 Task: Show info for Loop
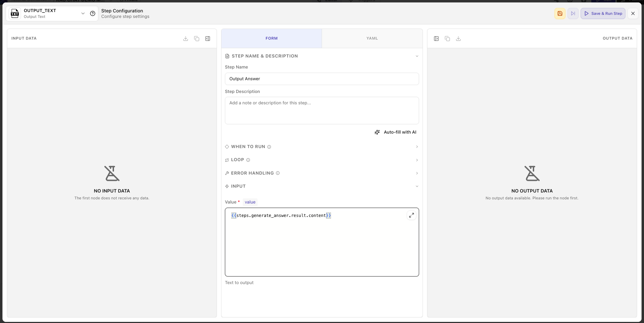pos(248,160)
